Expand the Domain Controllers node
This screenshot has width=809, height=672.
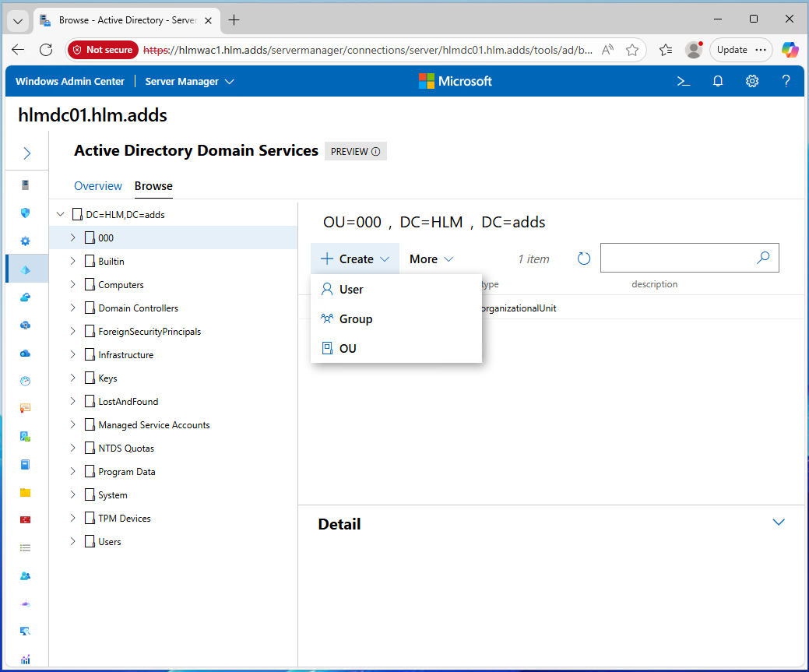[72, 308]
